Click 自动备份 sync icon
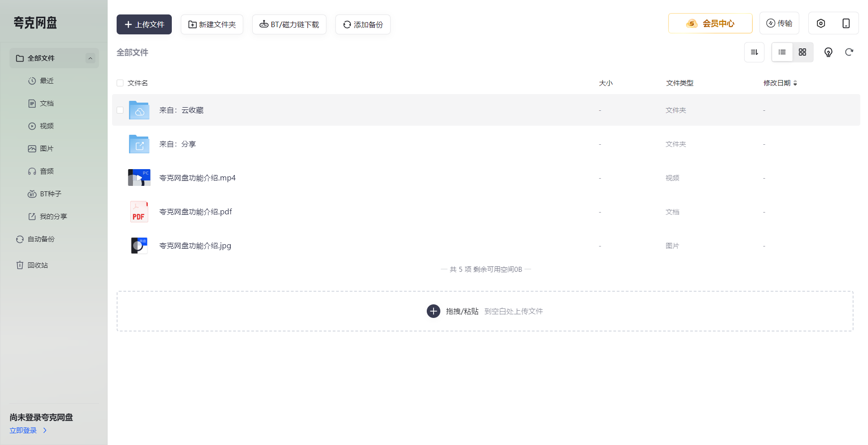 [x=20, y=239]
